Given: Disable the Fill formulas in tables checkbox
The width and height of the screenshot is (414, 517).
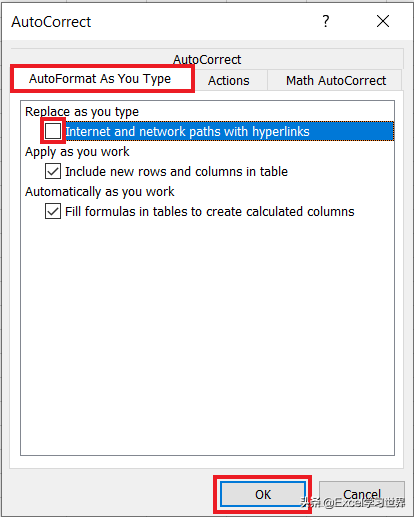Looking at the screenshot, I should (x=53, y=211).
